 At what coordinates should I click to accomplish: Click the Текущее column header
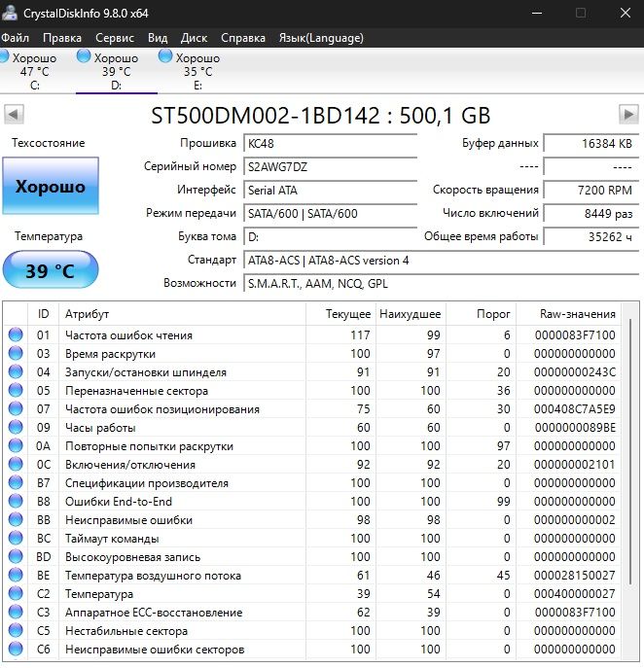[x=340, y=314]
